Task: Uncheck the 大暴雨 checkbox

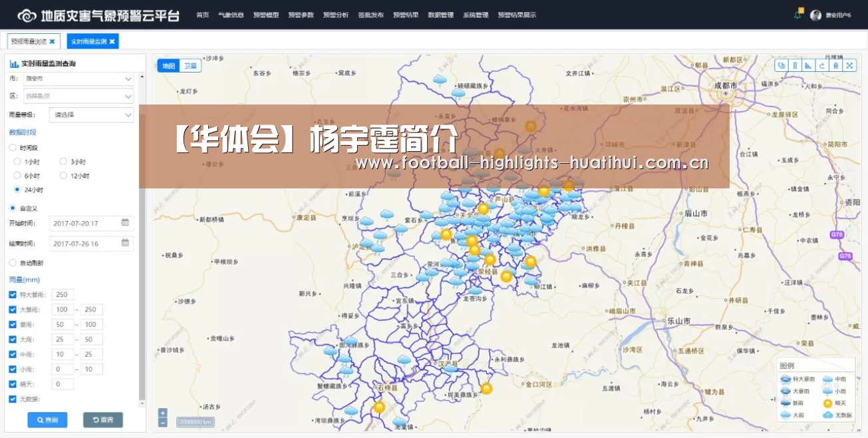Action: coord(13,310)
